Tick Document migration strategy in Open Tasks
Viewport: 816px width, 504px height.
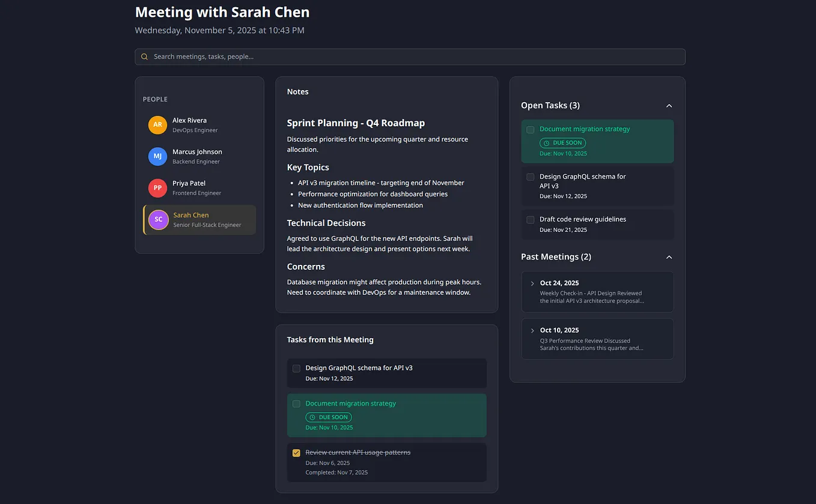pyautogui.click(x=531, y=130)
